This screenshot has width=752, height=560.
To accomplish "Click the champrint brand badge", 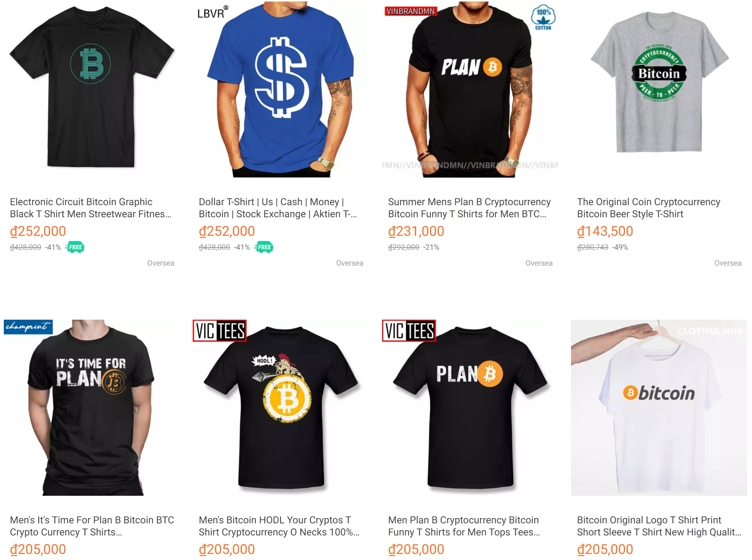I will click(x=28, y=327).
